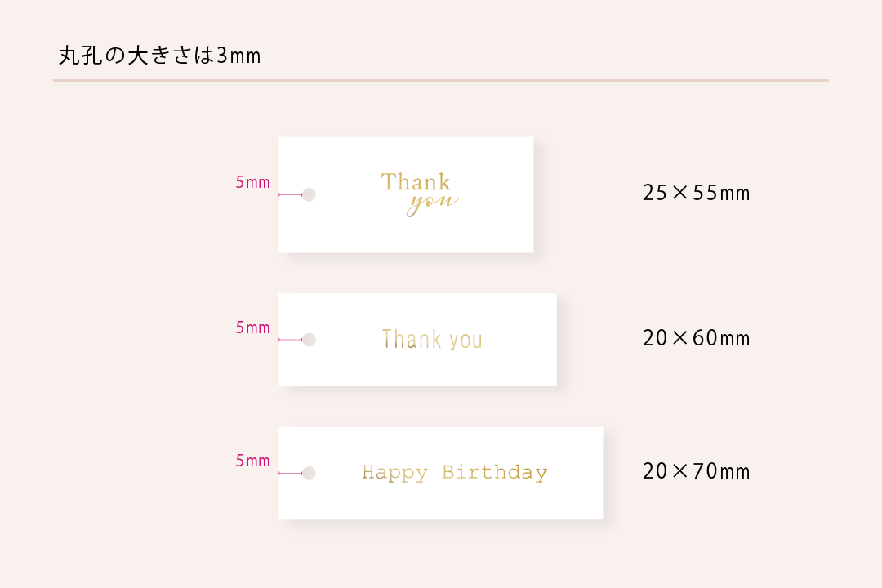Click the gold 'Thank you' sans-serif text
The image size is (882, 588).
pos(432,340)
